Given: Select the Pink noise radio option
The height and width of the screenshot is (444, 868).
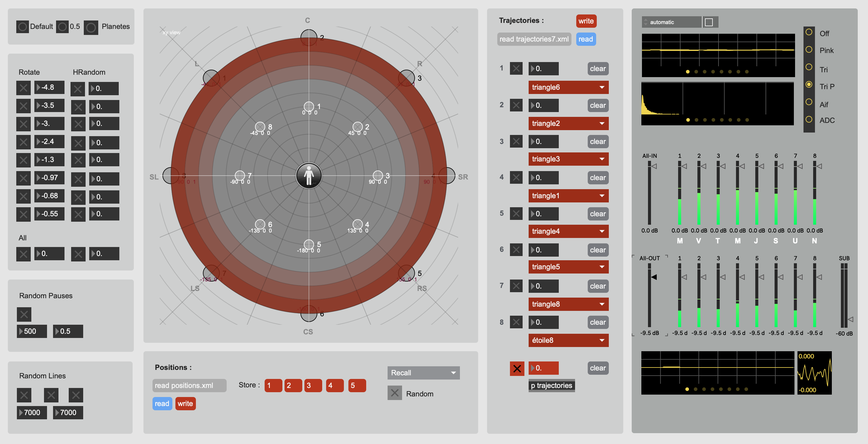Looking at the screenshot, I should tap(809, 50).
